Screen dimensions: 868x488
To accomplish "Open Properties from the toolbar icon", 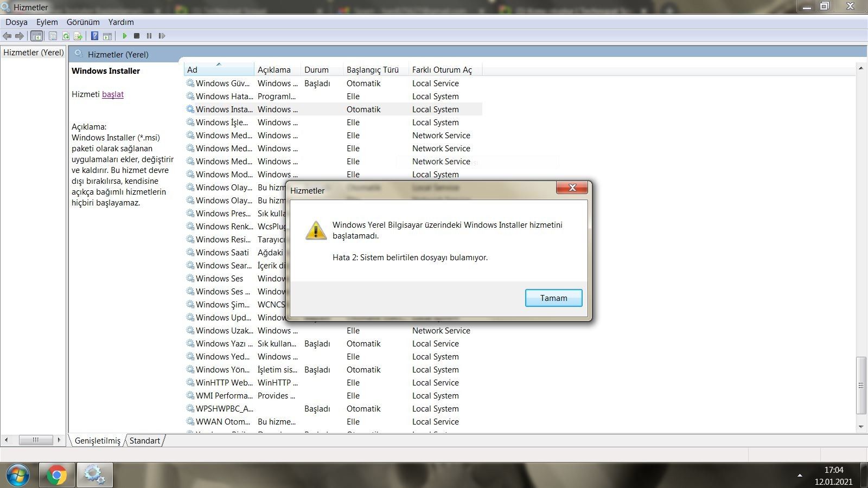I will (x=53, y=36).
